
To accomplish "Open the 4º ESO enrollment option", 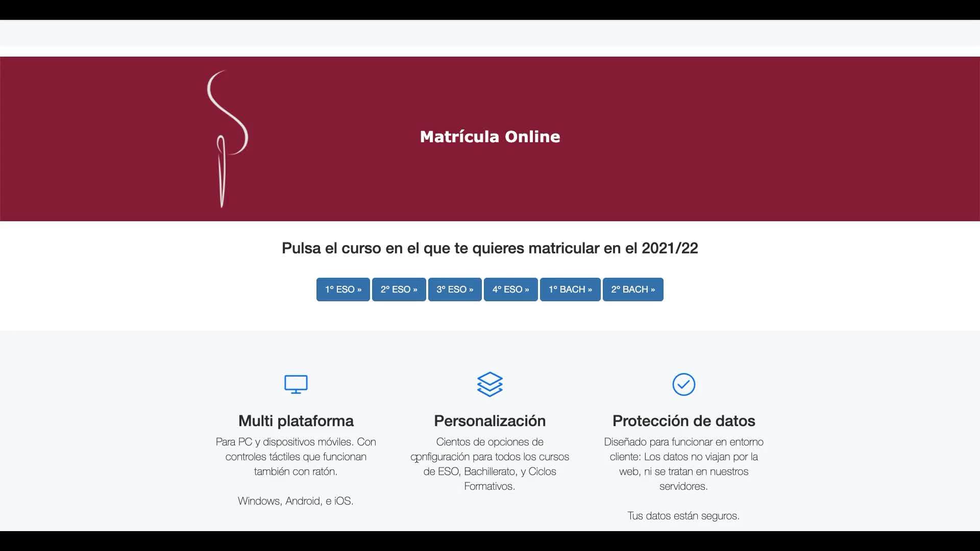I will [510, 289].
